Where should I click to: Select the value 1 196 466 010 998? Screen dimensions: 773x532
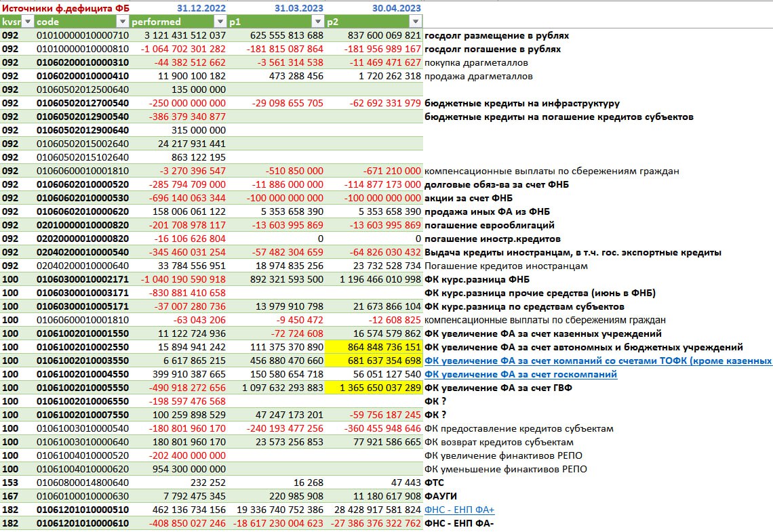tap(380, 279)
